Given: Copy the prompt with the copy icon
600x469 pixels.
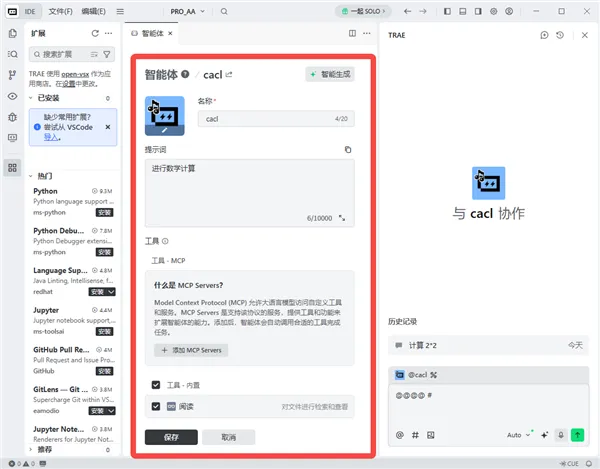Looking at the screenshot, I should point(347,150).
